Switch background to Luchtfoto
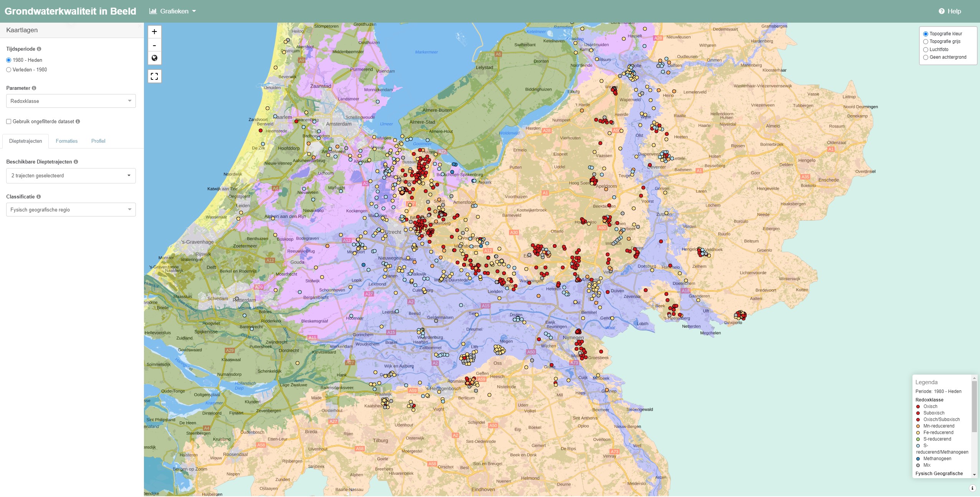Screen dimensions: 980x497 925,50
